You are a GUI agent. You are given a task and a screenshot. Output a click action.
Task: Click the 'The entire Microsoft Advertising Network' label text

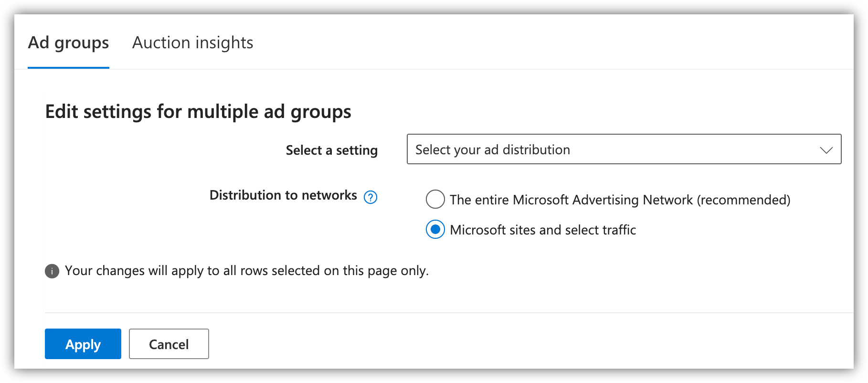pos(571,200)
